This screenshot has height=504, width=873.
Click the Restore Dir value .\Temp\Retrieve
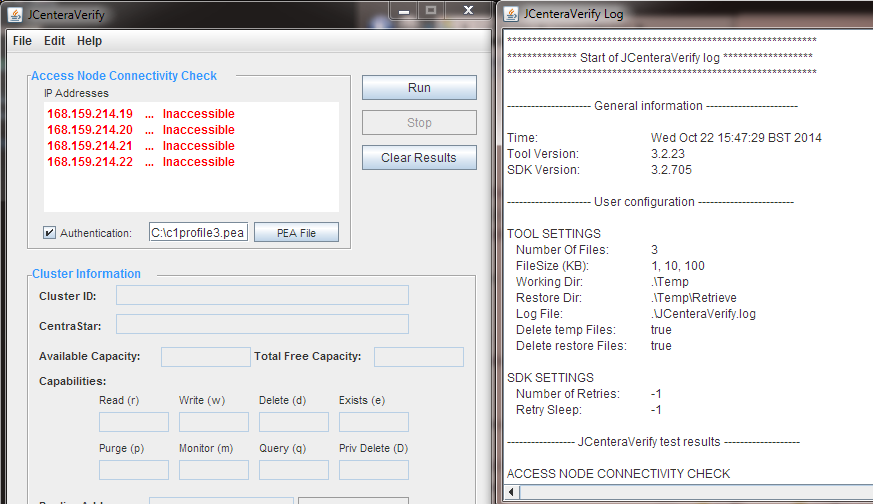694,298
